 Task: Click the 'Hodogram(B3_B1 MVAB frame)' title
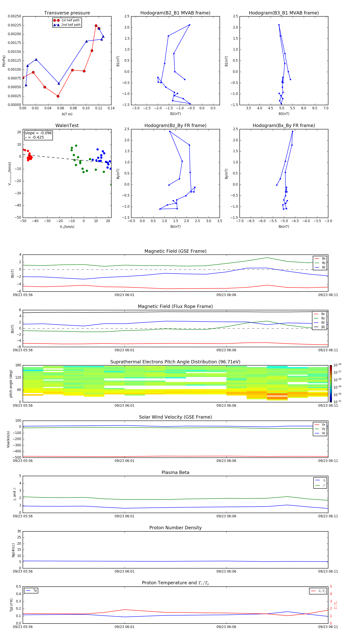pyautogui.click(x=284, y=13)
